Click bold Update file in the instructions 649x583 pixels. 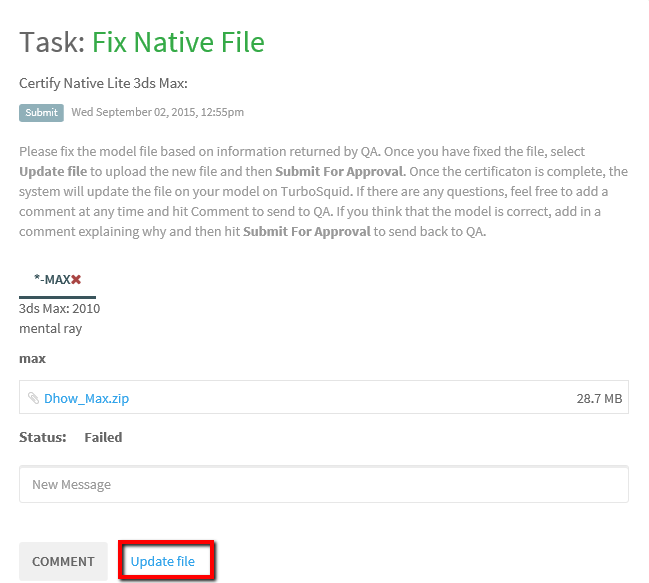coord(53,171)
